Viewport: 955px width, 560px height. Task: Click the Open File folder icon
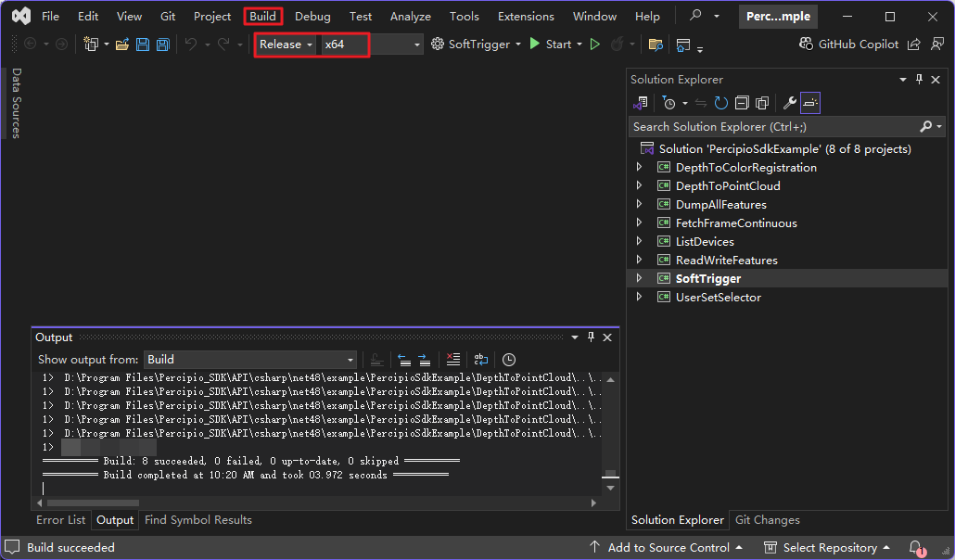(122, 45)
